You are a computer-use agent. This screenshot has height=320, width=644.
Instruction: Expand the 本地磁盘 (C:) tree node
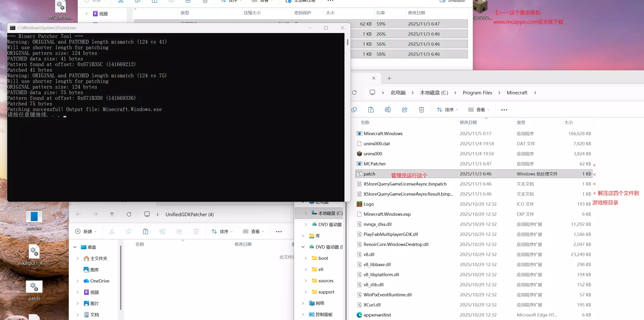coord(306,213)
